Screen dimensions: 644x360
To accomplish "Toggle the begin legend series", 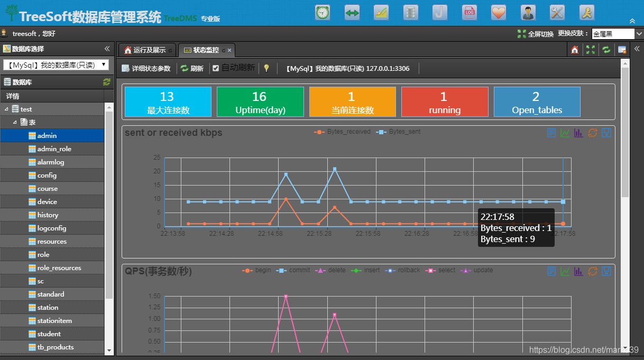I will pos(256,270).
